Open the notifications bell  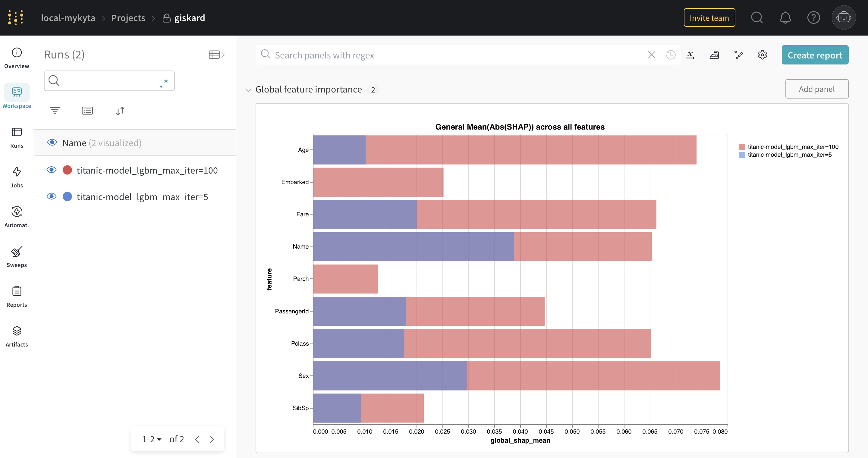(x=785, y=17)
